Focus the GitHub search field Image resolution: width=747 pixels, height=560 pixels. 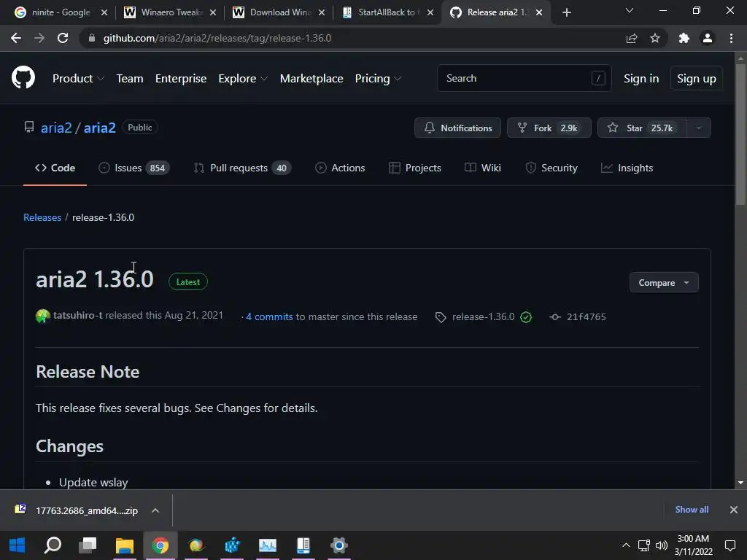coord(524,78)
